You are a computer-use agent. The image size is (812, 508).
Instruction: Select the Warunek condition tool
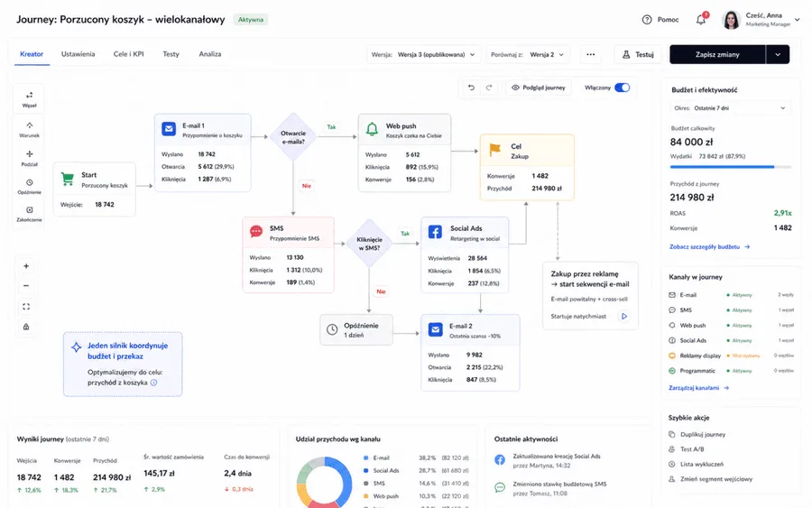(29, 129)
